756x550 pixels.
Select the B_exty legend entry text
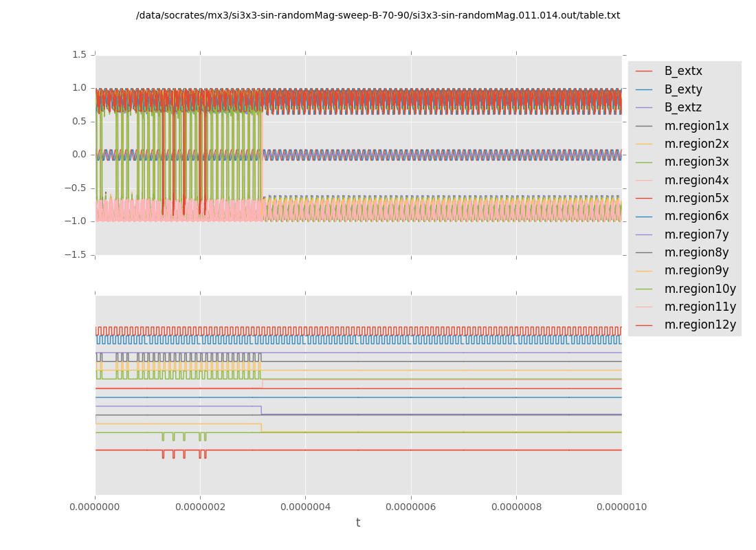(x=682, y=89)
